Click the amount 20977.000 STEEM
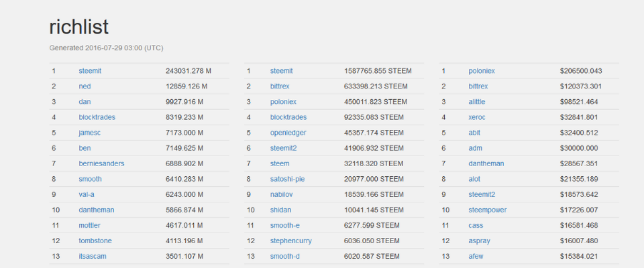The width and height of the screenshot is (644, 268). coord(374,180)
